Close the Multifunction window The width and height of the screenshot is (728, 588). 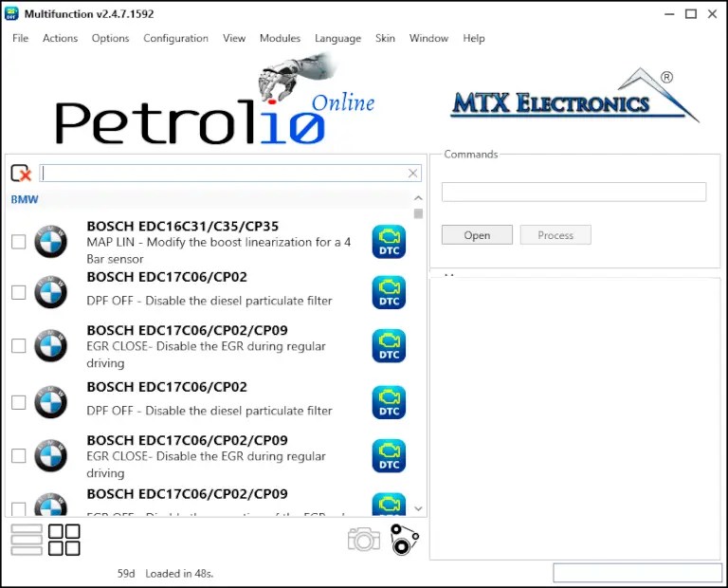point(712,14)
